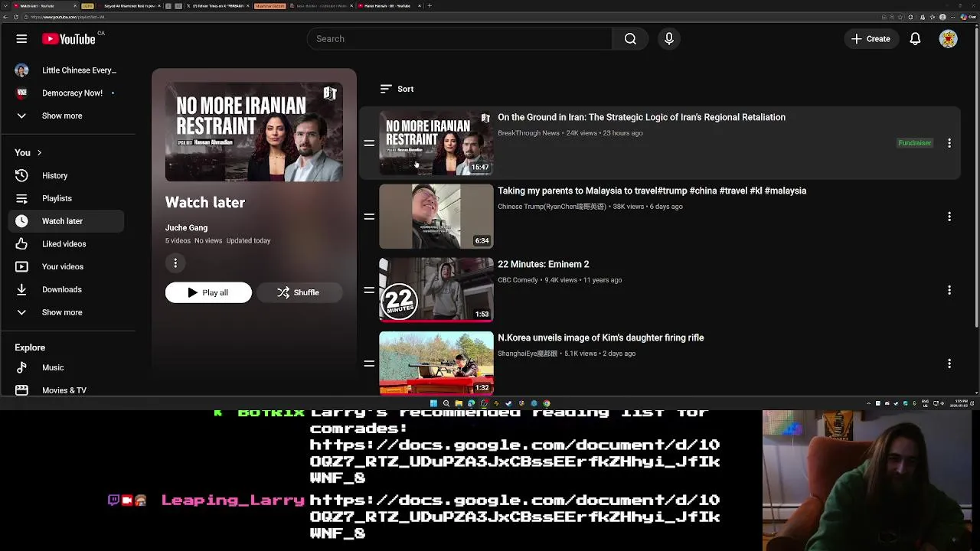Open the Chinese Trump channel link
This screenshot has width=980, height=551.
point(551,207)
